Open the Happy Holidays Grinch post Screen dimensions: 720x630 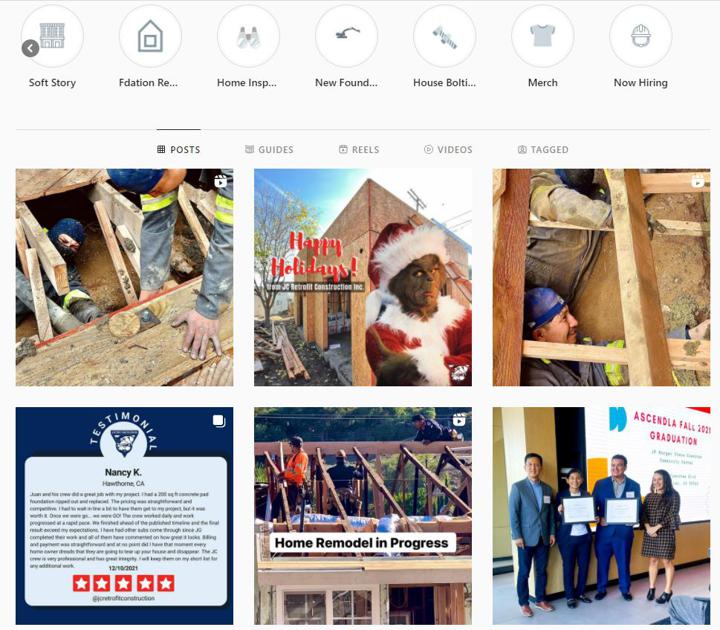pos(363,277)
